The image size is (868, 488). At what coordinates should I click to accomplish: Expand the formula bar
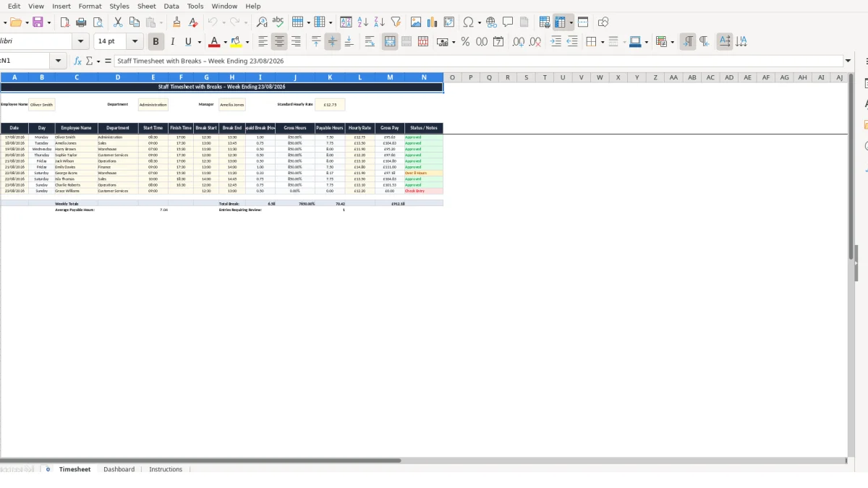(x=848, y=61)
